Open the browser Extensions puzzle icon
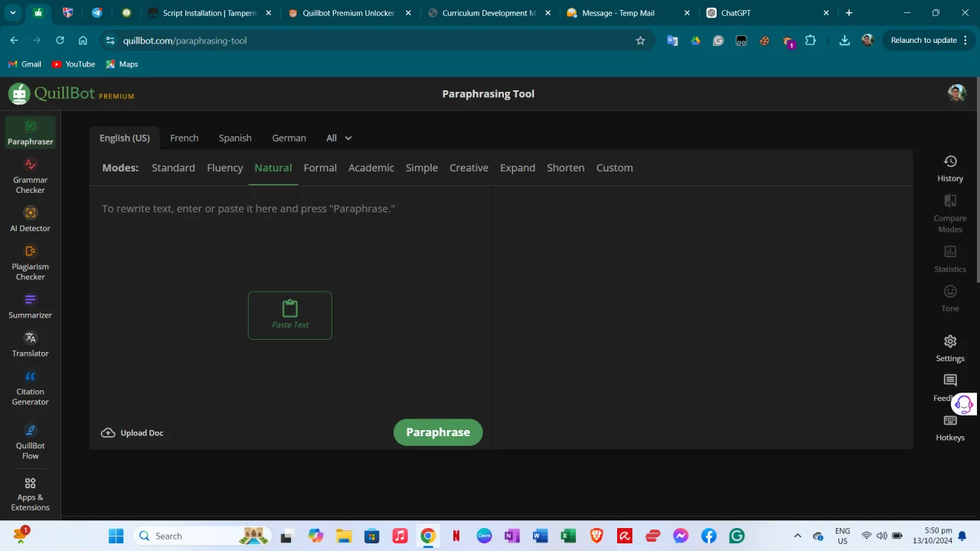The image size is (980, 551). pos(811,41)
